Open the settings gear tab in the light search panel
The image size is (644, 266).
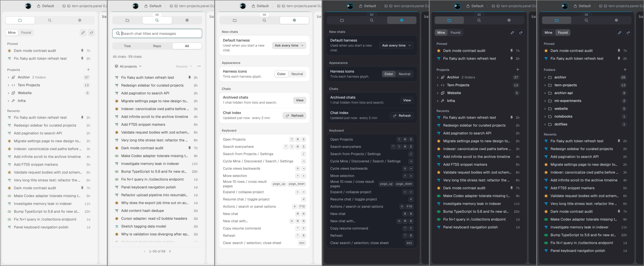[187, 20]
